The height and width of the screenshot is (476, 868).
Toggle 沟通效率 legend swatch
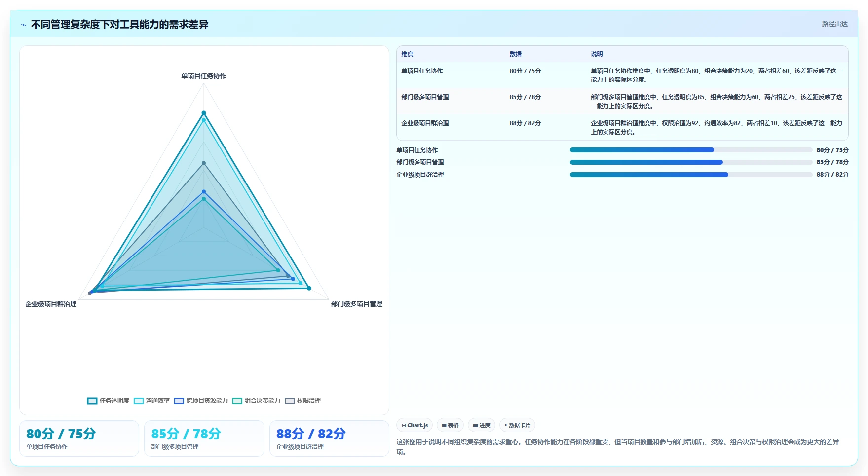click(139, 401)
